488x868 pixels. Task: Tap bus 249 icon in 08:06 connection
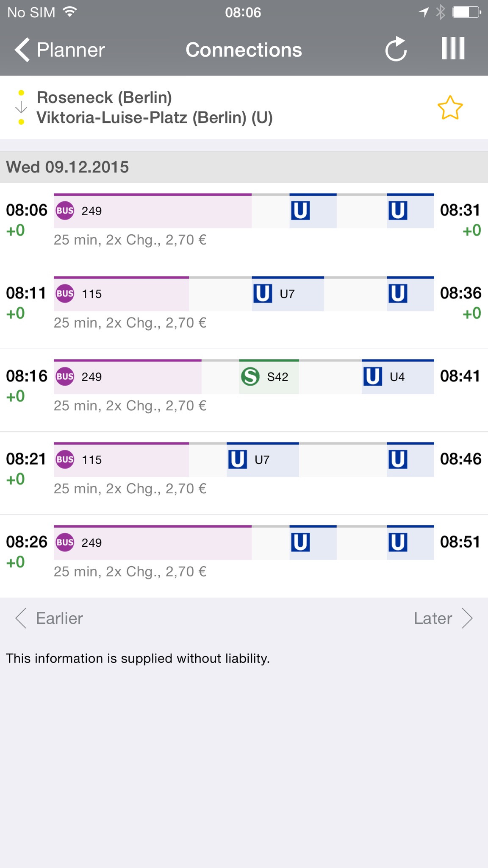(x=65, y=211)
